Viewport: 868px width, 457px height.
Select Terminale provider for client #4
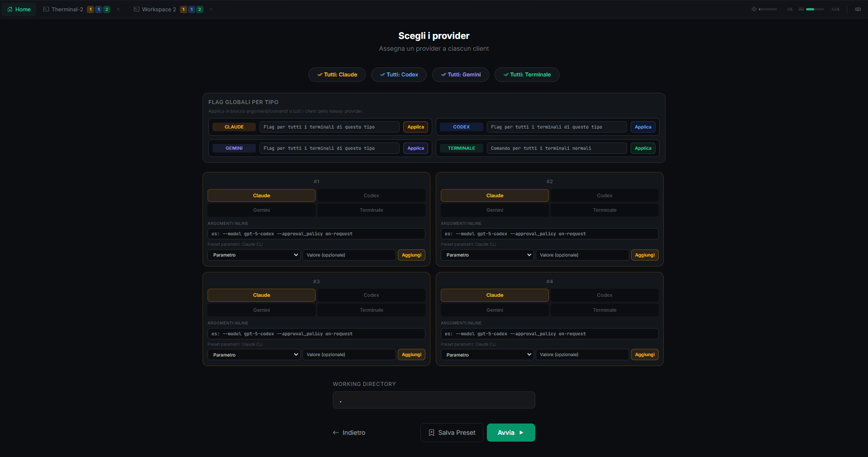point(604,310)
